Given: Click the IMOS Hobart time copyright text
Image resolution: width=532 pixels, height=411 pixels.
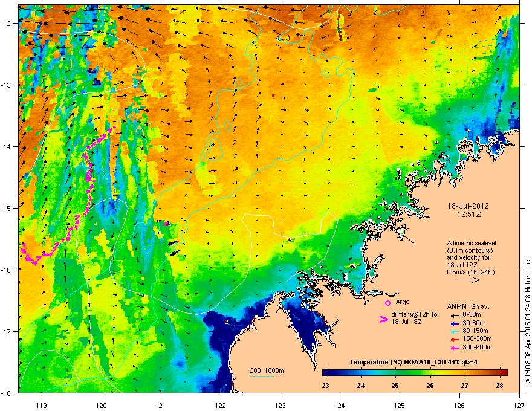Looking at the screenshot, I should pyautogui.click(x=528, y=322).
